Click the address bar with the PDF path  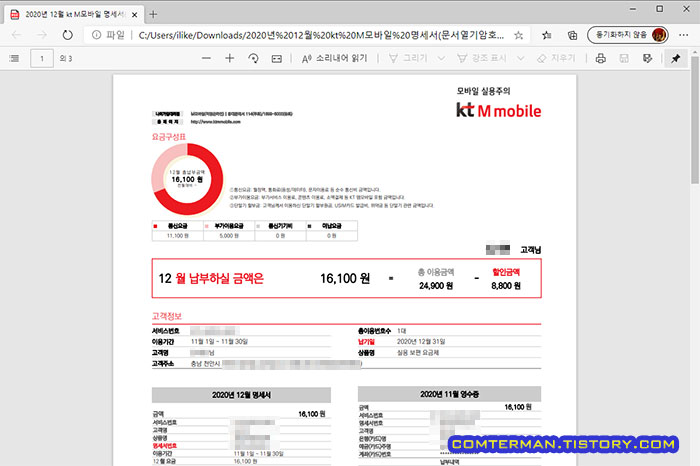(321, 35)
